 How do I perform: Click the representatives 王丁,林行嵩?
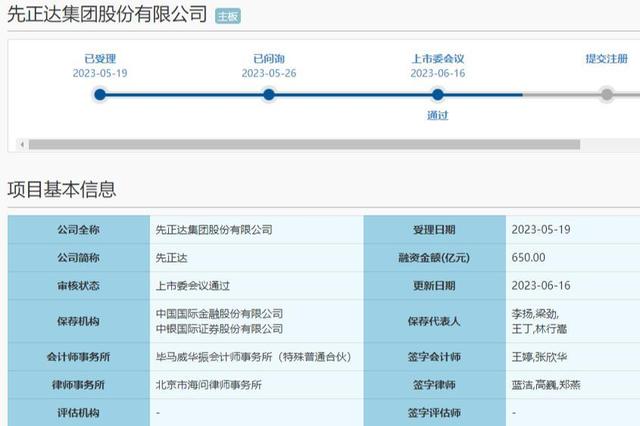(x=539, y=329)
